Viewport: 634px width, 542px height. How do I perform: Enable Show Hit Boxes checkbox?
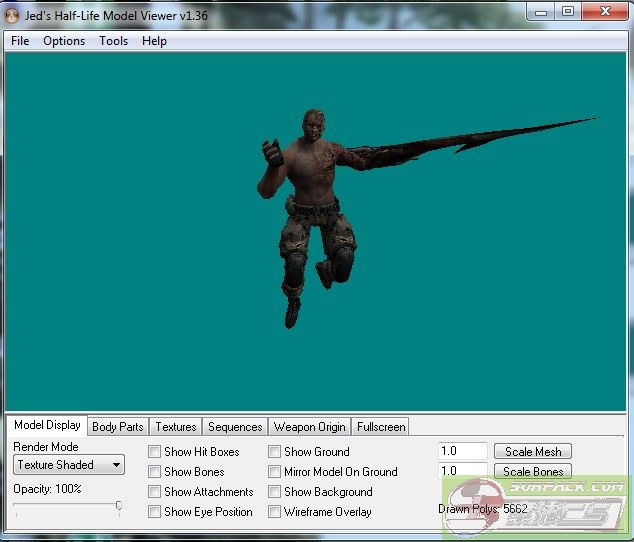[154, 451]
